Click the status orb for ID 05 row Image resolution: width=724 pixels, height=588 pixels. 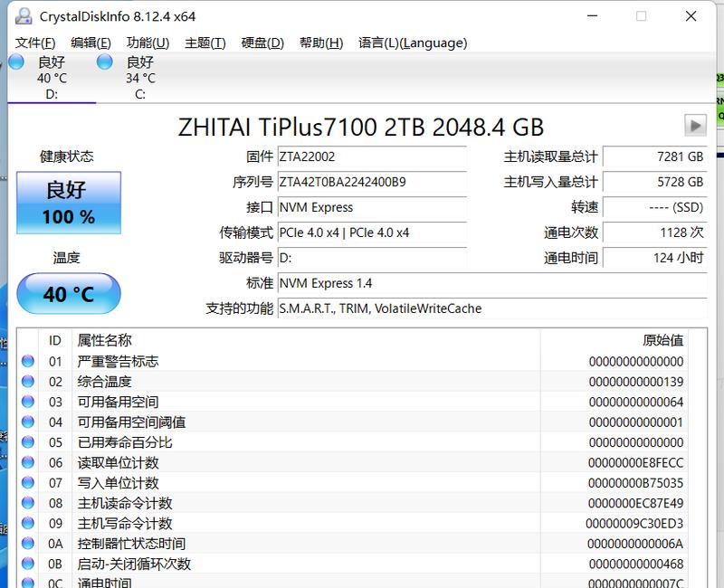(x=28, y=442)
